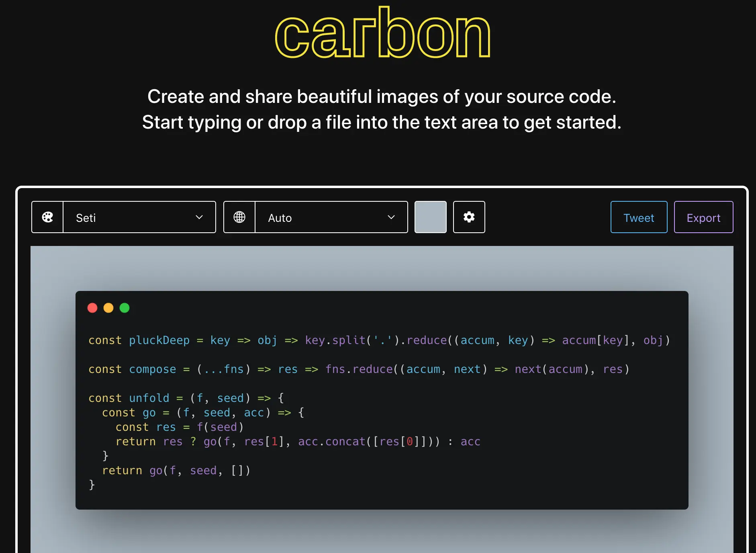The height and width of the screenshot is (553, 756).
Task: Click the 'return res ?' code line
Action: [x=298, y=442]
